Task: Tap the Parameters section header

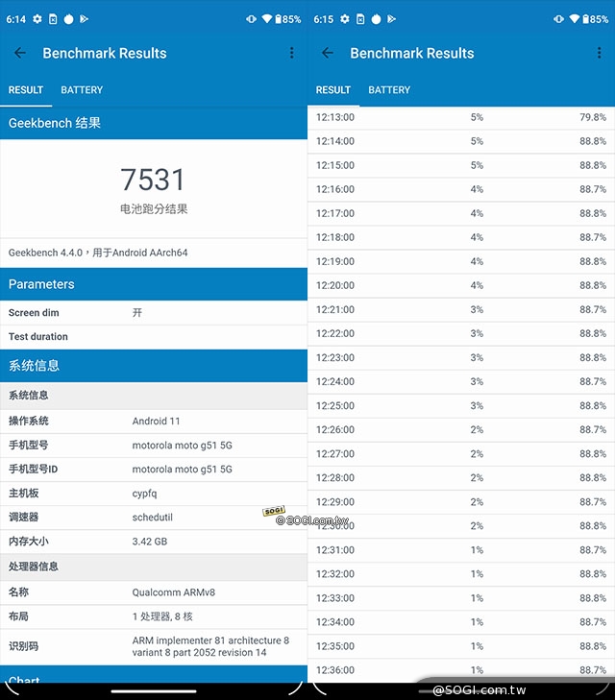Action: 154,284
